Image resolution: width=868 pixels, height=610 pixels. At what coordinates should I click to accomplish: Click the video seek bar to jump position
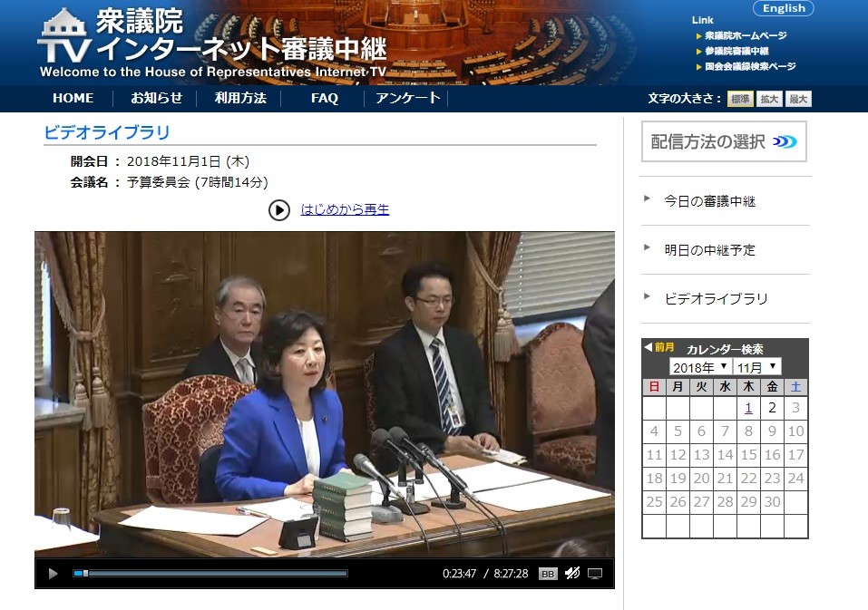[209, 573]
